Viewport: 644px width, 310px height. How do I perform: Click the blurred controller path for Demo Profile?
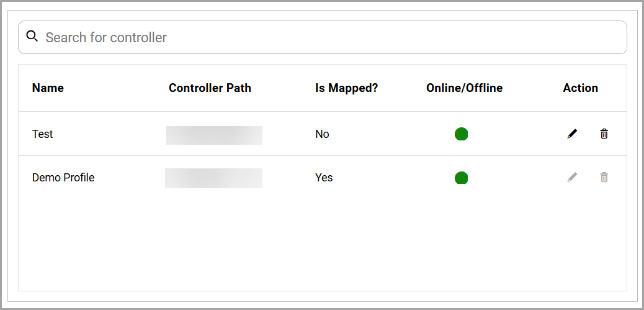(213, 178)
